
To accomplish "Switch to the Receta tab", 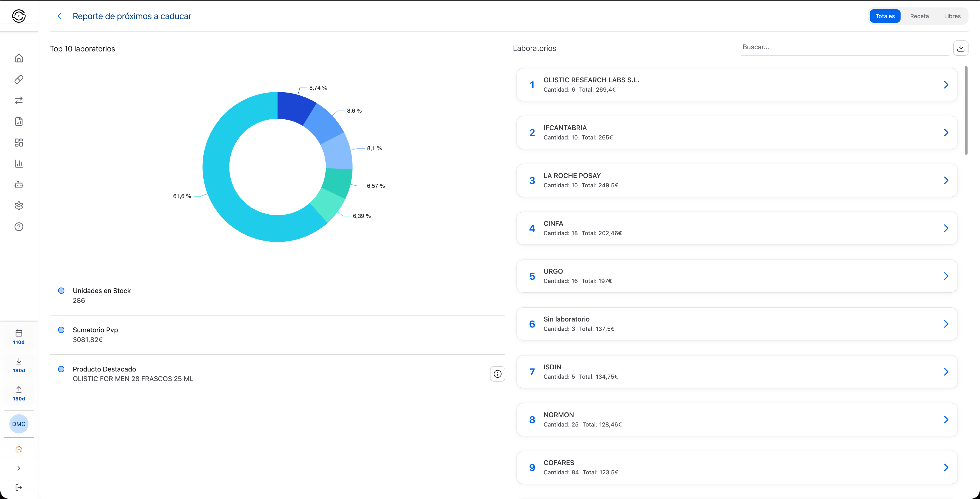I will pyautogui.click(x=919, y=16).
